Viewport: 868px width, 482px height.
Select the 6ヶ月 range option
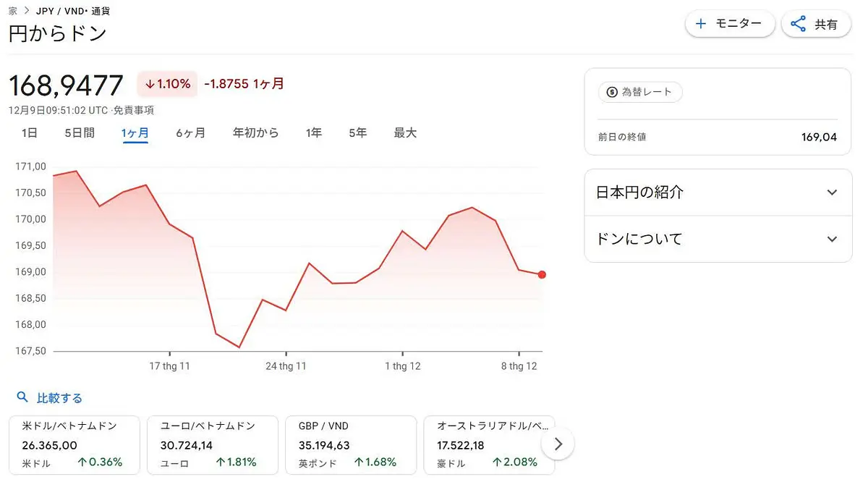[190, 132]
